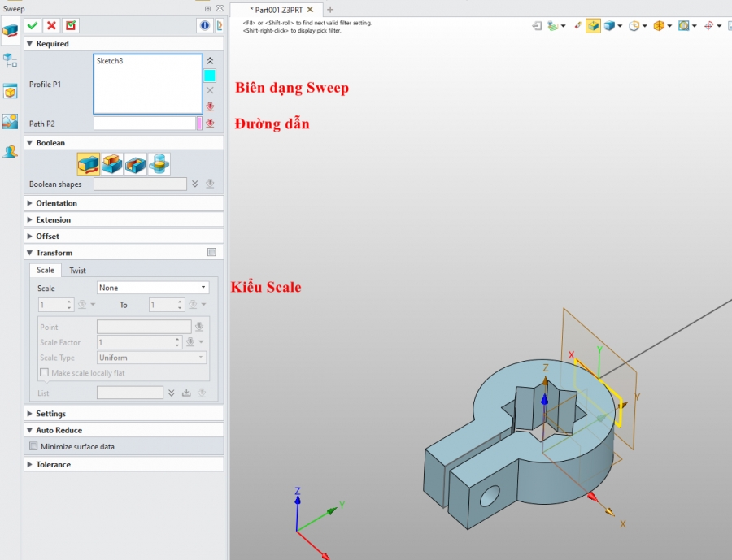The width and height of the screenshot is (732, 560).
Task: Switch to the Scale tab
Action: (46, 270)
